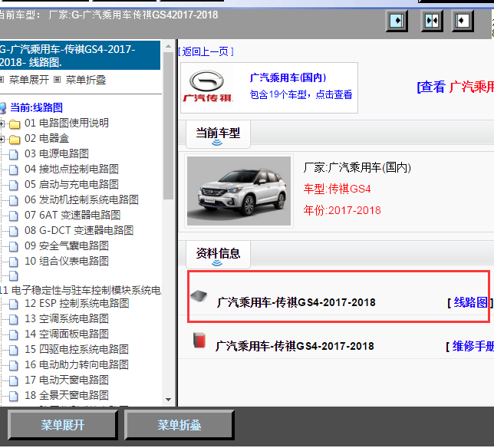Expand the 02 电器盒 folder node
Image resolution: width=494 pixels, height=448 pixels.
(x=2, y=139)
